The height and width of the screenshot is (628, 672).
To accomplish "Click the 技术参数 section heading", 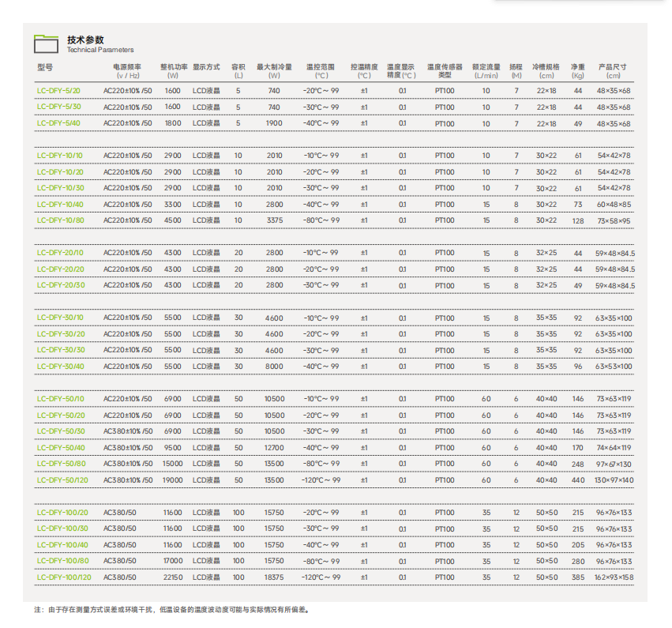I will (x=85, y=39).
